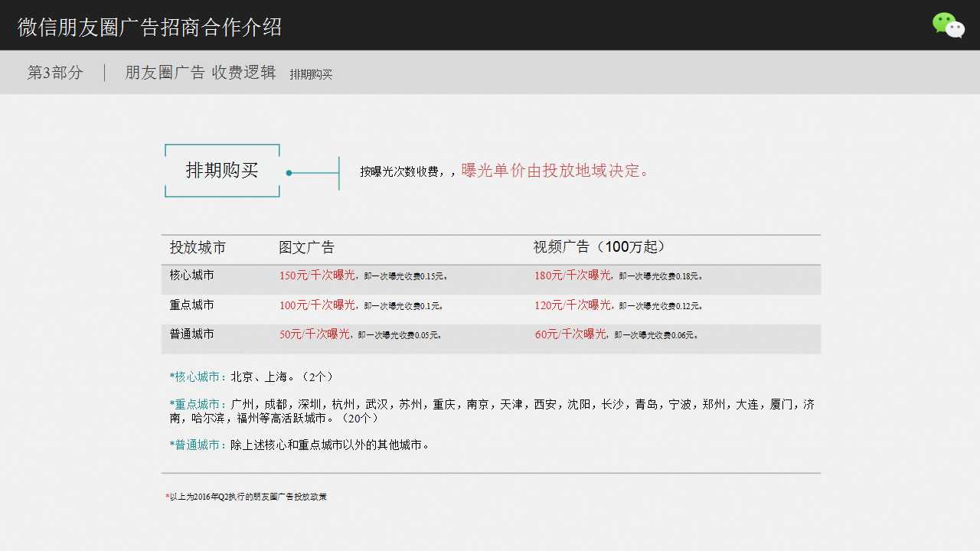
Task: Select the 视频广告（100万起）column header
Action: click(x=599, y=247)
